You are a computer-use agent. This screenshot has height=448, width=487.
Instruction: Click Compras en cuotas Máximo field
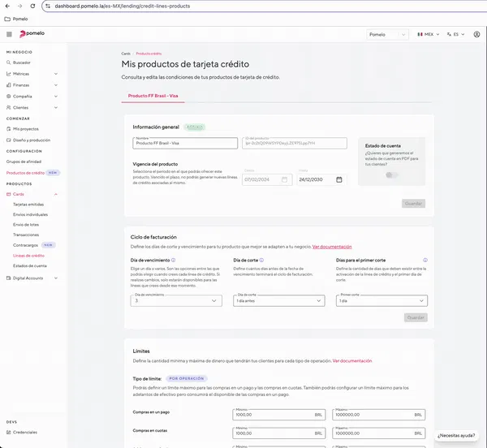[x=378, y=433]
